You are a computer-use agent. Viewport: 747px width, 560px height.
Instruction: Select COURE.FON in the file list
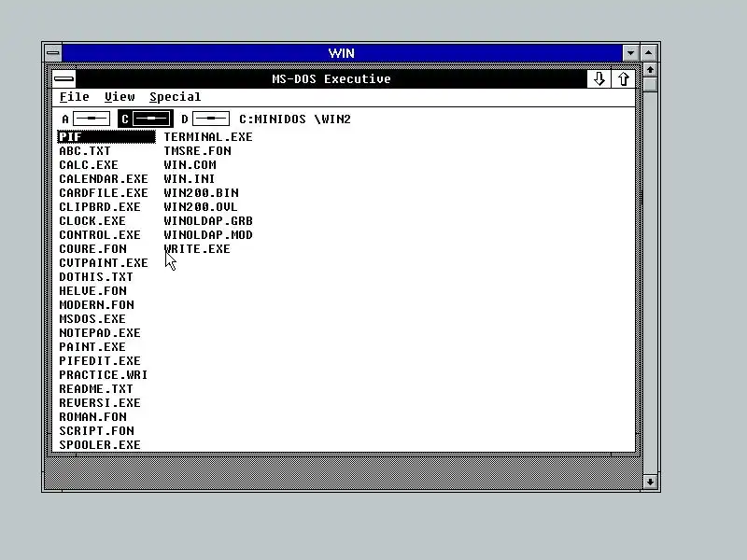[92, 249]
